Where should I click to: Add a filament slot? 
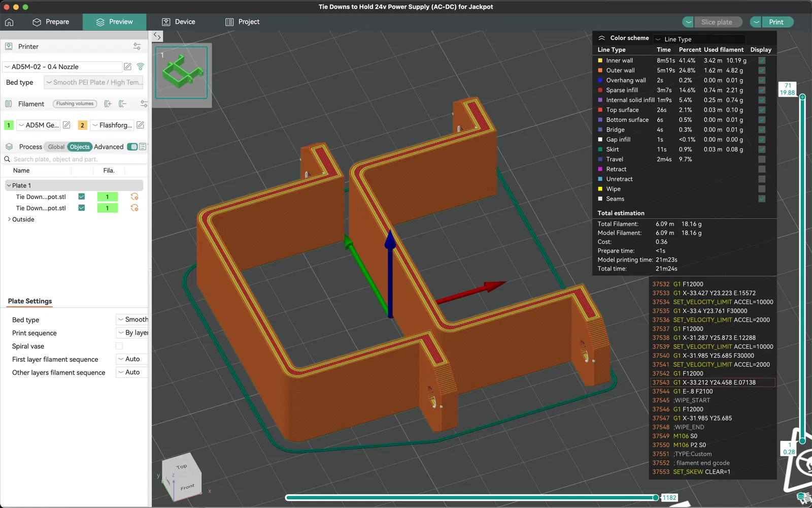tap(108, 104)
